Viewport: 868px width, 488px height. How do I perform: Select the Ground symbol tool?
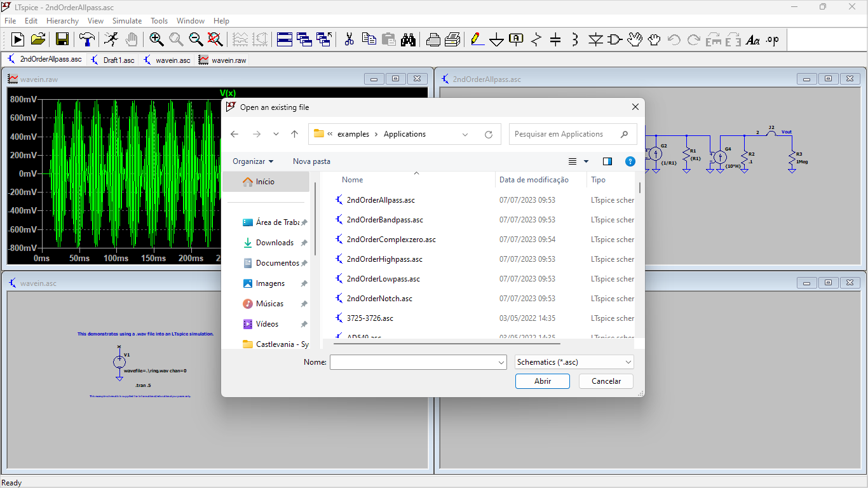[497, 39]
